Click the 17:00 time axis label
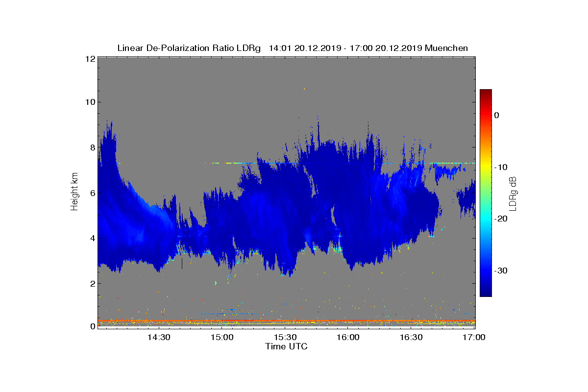The height and width of the screenshot is (392, 588). coord(474,338)
